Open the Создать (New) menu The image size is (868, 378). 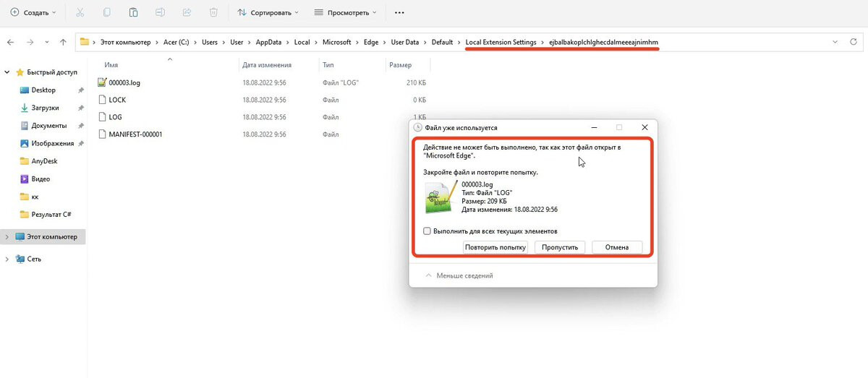click(x=33, y=12)
